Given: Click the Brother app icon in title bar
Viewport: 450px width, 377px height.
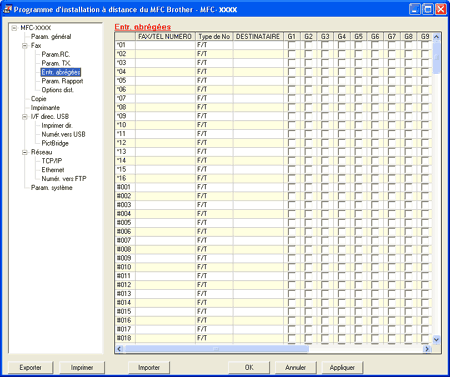Looking at the screenshot, I should click(x=7, y=9).
